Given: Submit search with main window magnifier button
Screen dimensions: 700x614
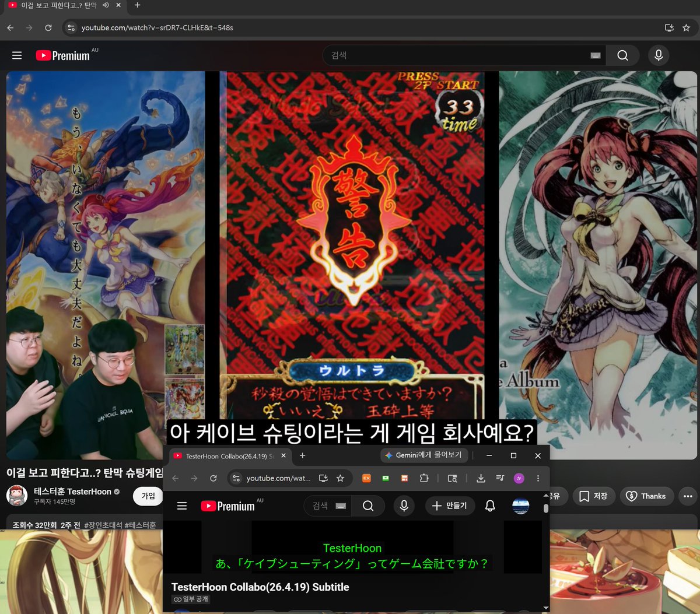Looking at the screenshot, I should pos(622,55).
